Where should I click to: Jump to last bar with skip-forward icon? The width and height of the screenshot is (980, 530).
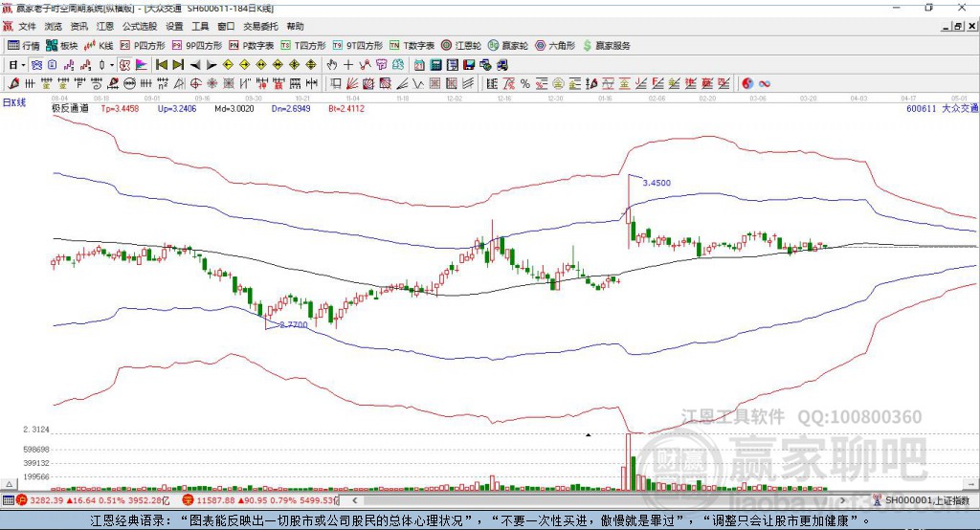tap(178, 65)
